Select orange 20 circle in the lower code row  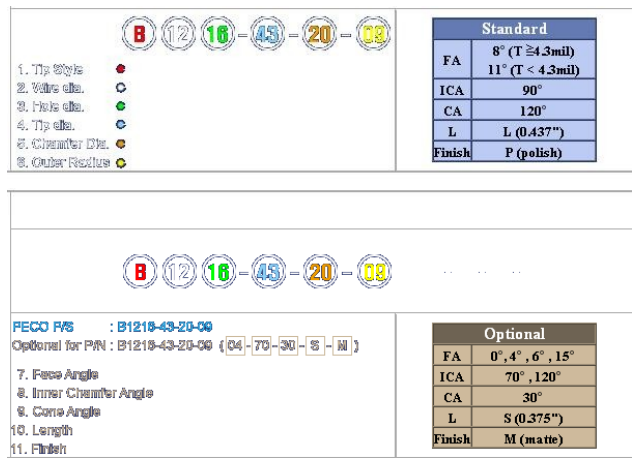tap(320, 271)
